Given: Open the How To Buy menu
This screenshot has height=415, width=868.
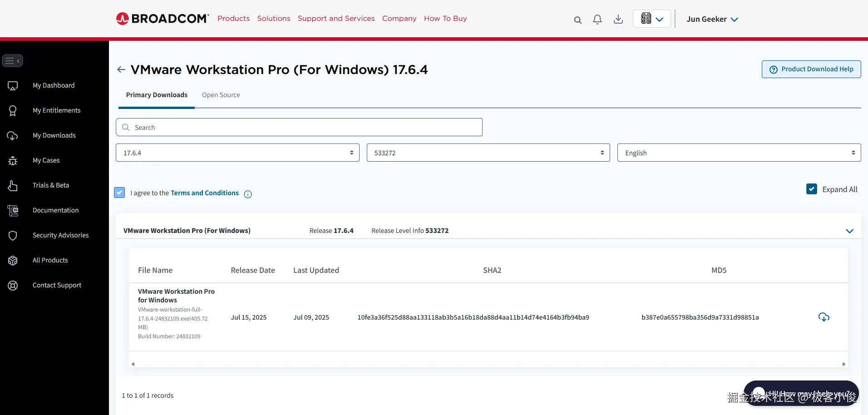Looking at the screenshot, I should click(x=445, y=19).
